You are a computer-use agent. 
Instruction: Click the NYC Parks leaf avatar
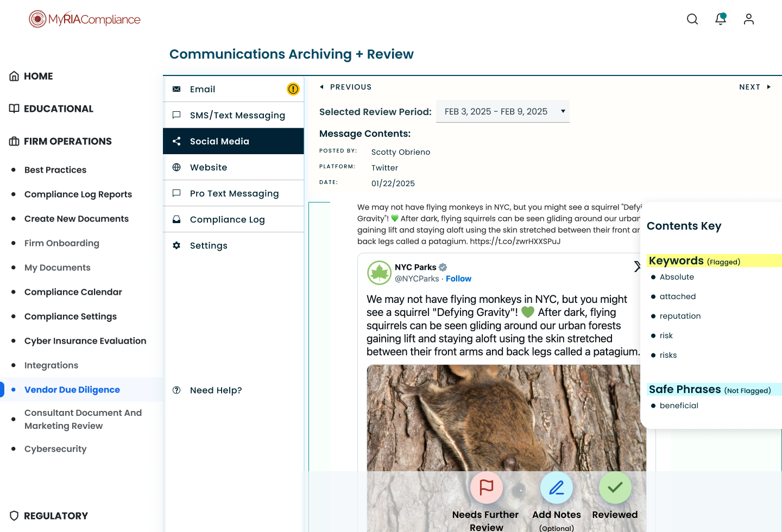coord(380,273)
